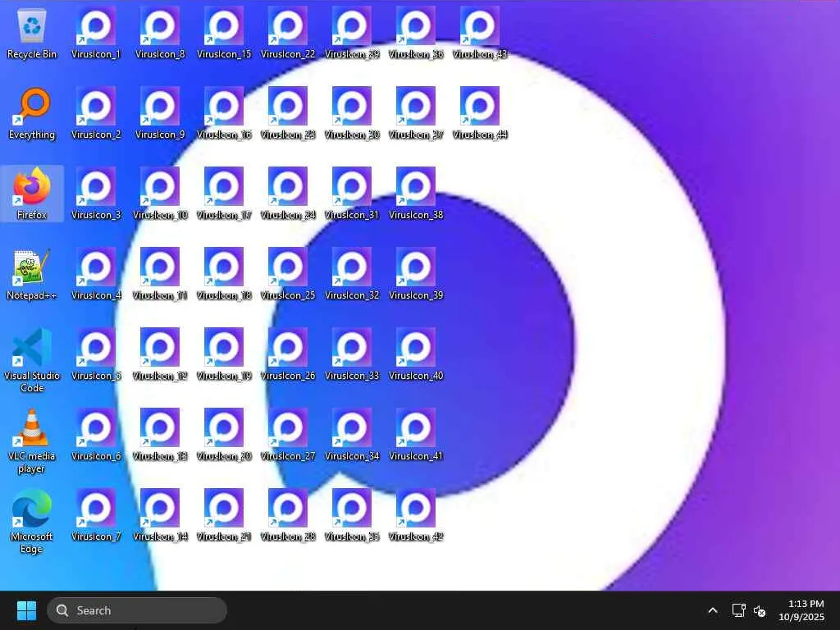Select the VirusIcon_2 shortcut
The width and height of the screenshot is (840, 630).
(x=97, y=113)
